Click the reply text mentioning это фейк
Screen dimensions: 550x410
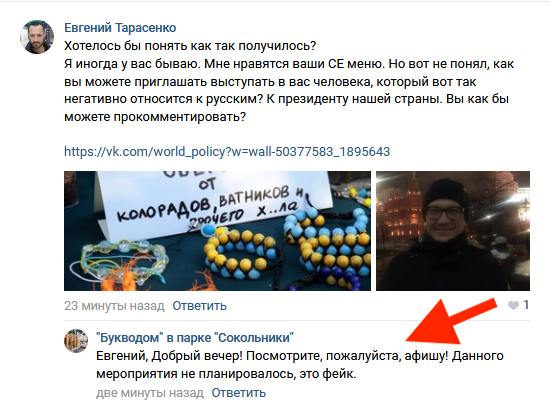tap(300, 365)
